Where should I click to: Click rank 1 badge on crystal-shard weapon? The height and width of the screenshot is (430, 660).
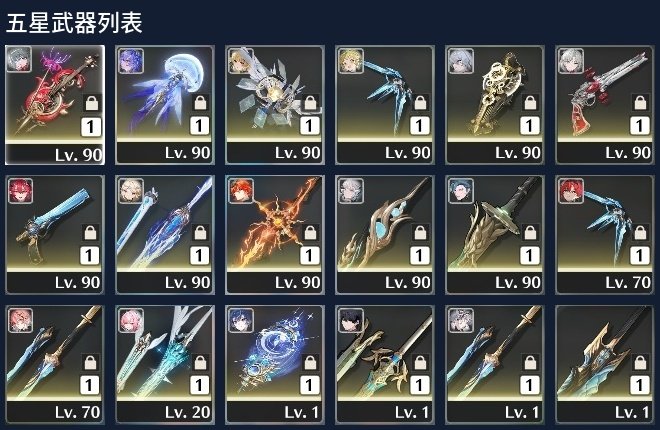tap(309, 126)
